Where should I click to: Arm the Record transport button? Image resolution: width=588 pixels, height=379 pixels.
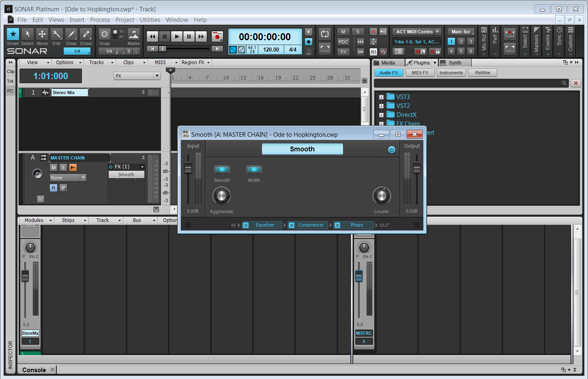pyautogui.click(x=217, y=37)
